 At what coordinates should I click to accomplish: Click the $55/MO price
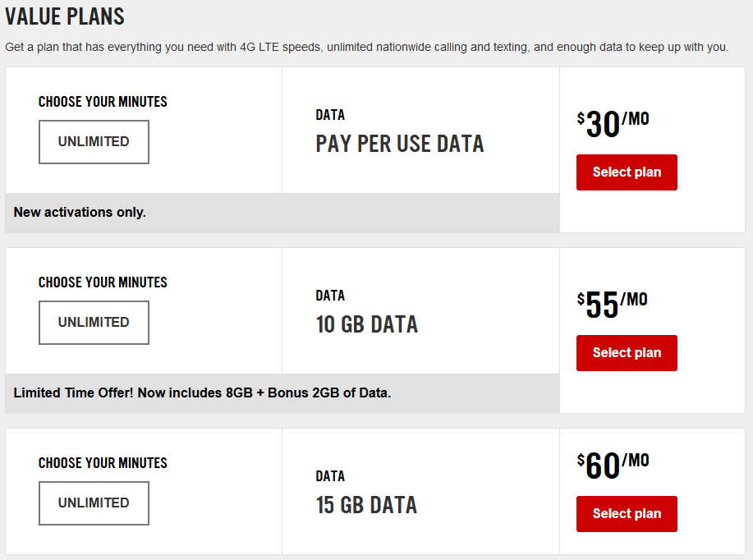tap(613, 305)
